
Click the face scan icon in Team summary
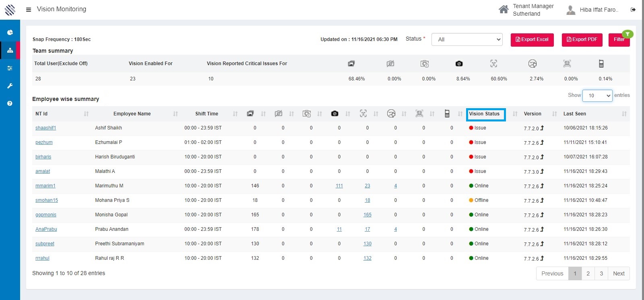[x=493, y=64]
